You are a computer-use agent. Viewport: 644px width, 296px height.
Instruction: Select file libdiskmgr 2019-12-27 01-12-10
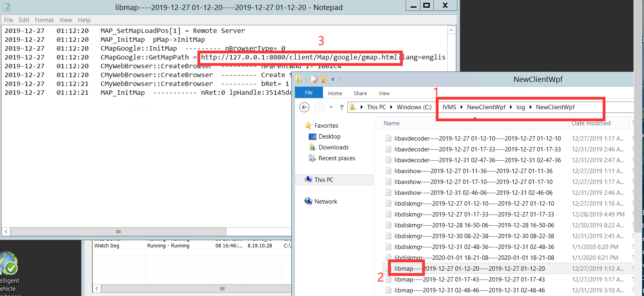[x=474, y=204]
